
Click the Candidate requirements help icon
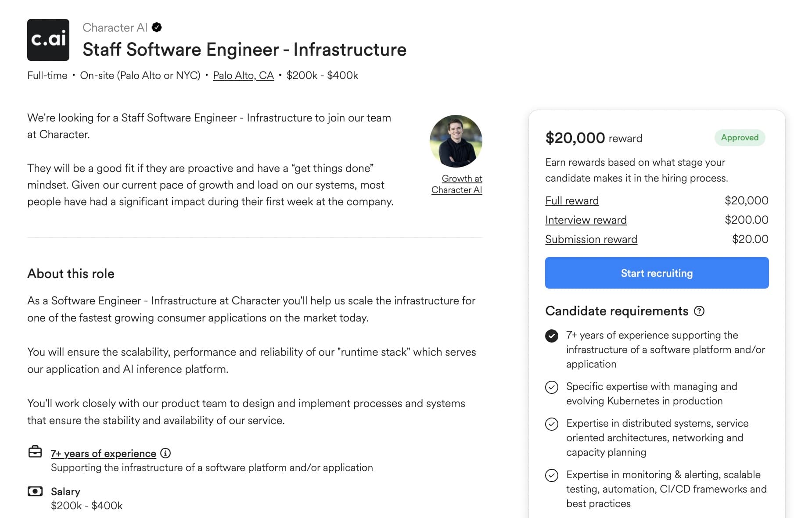pos(699,311)
